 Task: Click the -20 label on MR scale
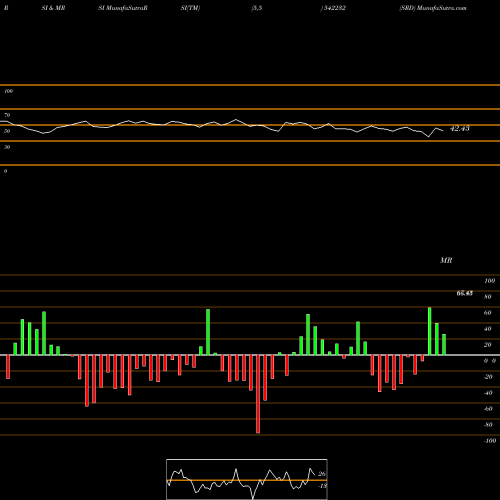488,377
